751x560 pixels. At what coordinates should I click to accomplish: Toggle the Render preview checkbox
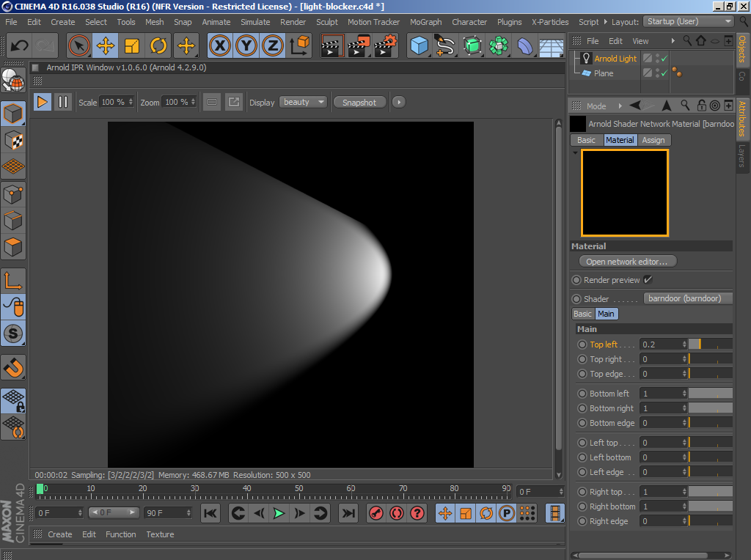(x=648, y=280)
